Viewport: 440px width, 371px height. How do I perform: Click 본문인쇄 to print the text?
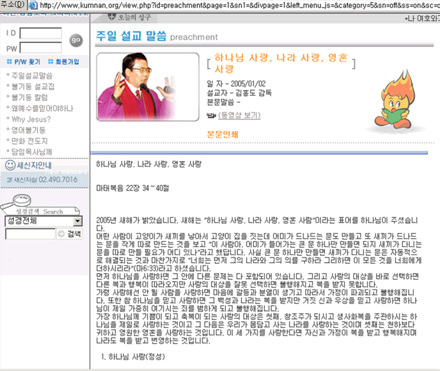223,134
